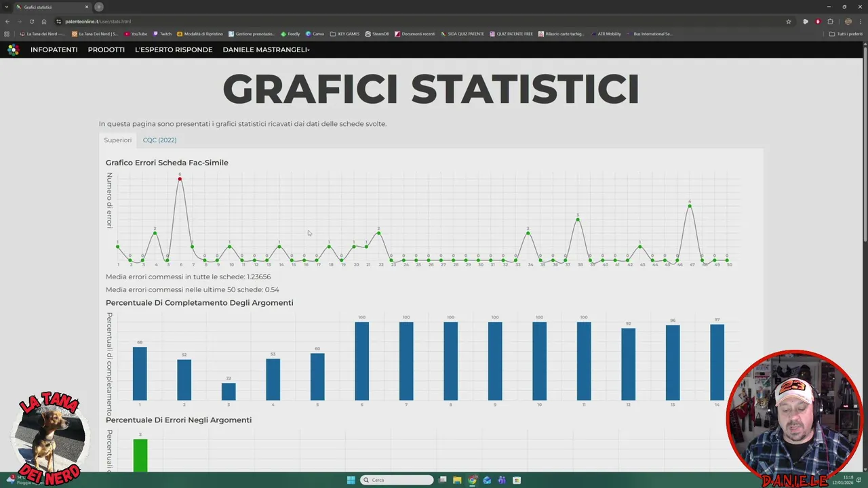Open the YouTube bookmark
868x488 pixels.
(136, 34)
